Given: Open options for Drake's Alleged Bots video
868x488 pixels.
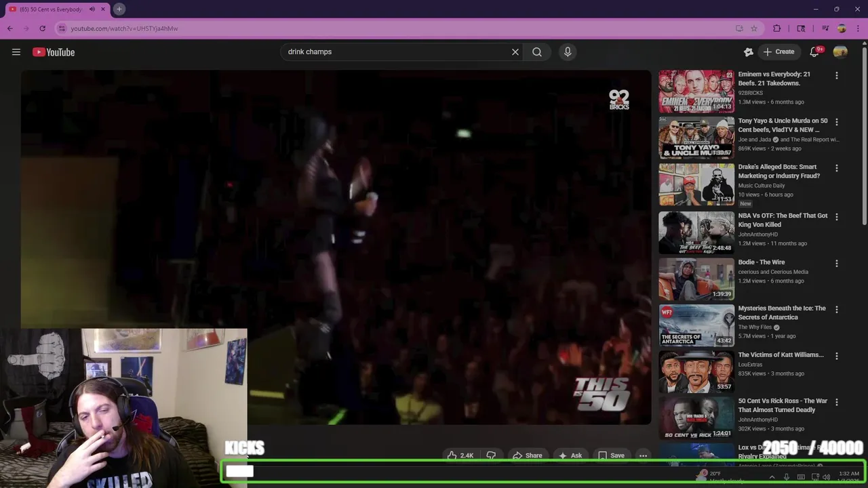Looking at the screenshot, I should (836, 168).
